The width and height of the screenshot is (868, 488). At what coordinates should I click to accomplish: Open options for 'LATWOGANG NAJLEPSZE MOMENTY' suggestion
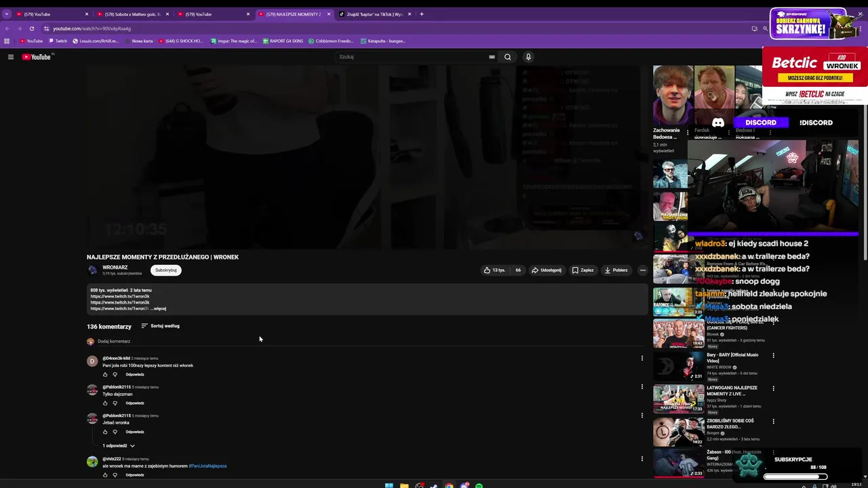[773, 388]
